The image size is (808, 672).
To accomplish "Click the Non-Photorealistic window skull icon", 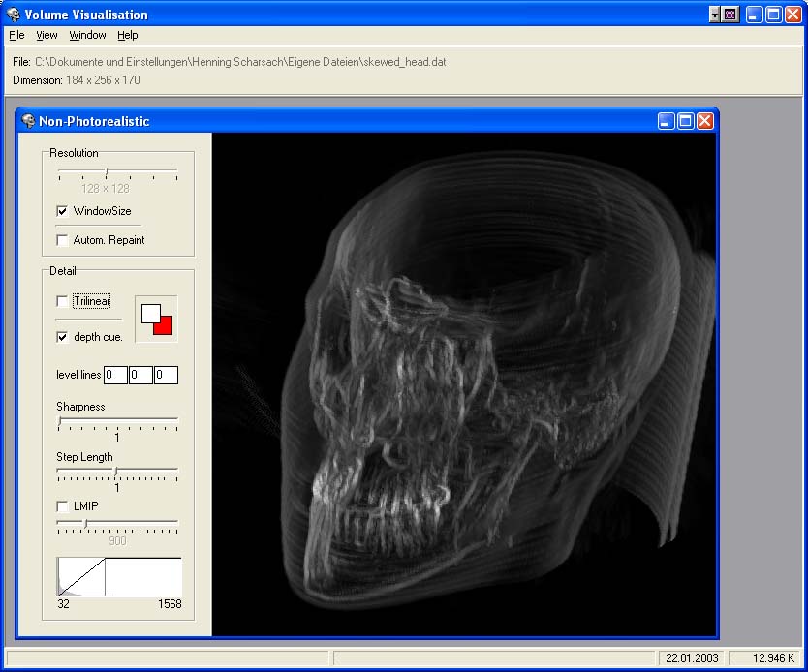I will 28,121.
